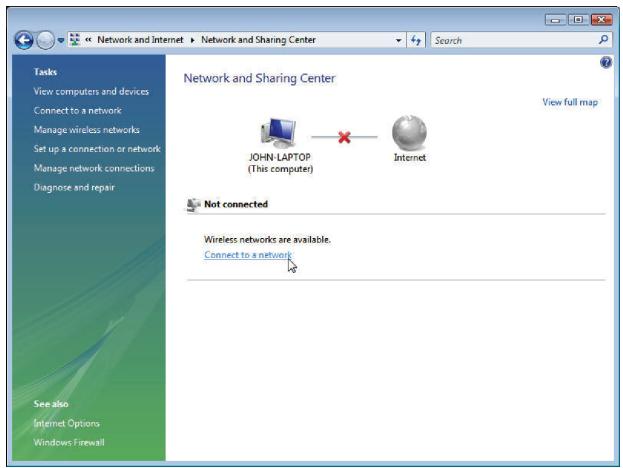Click the Network and Sharing Center heading

(x=259, y=78)
